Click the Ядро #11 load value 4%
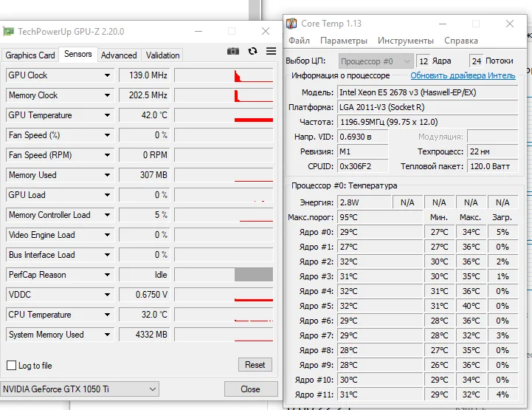 tap(502, 394)
